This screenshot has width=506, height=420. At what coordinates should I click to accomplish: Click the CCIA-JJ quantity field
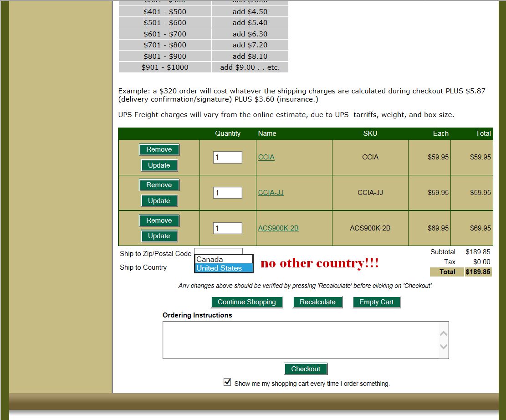point(227,193)
